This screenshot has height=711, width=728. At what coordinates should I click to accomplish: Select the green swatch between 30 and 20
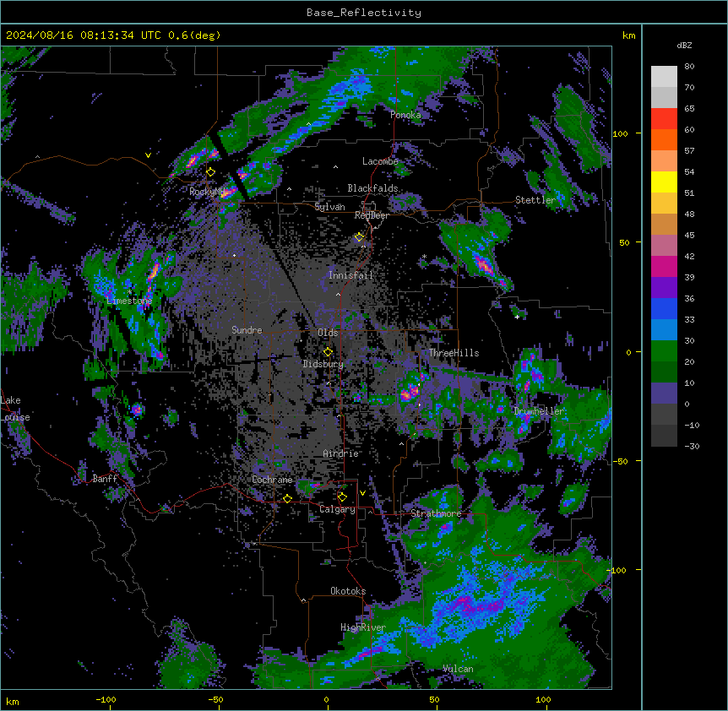(664, 351)
